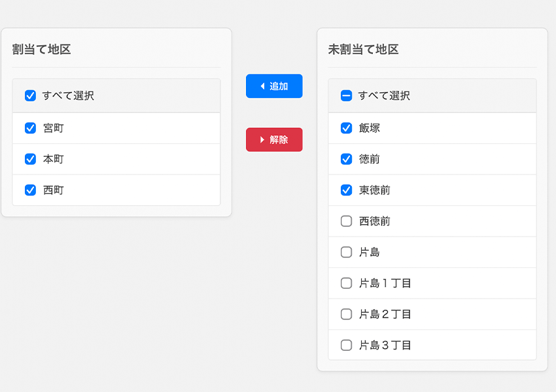
Task: Click the 割当て地区 panel heading
Action: click(x=41, y=50)
